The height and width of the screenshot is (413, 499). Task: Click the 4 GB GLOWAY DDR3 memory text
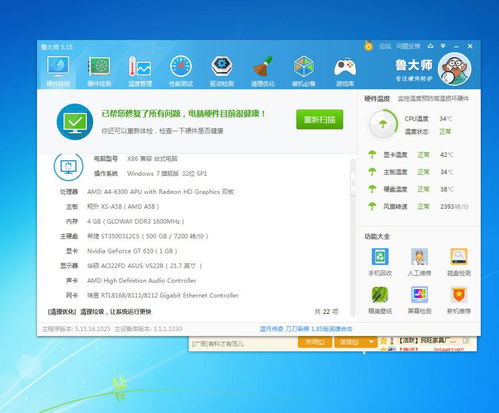tap(135, 221)
